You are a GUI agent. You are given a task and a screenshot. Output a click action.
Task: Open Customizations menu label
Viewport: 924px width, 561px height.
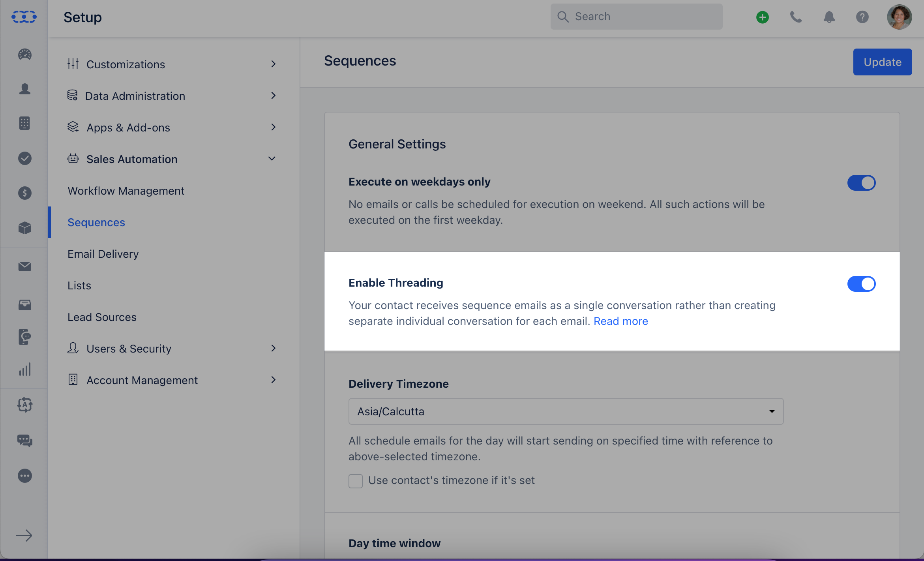126,64
